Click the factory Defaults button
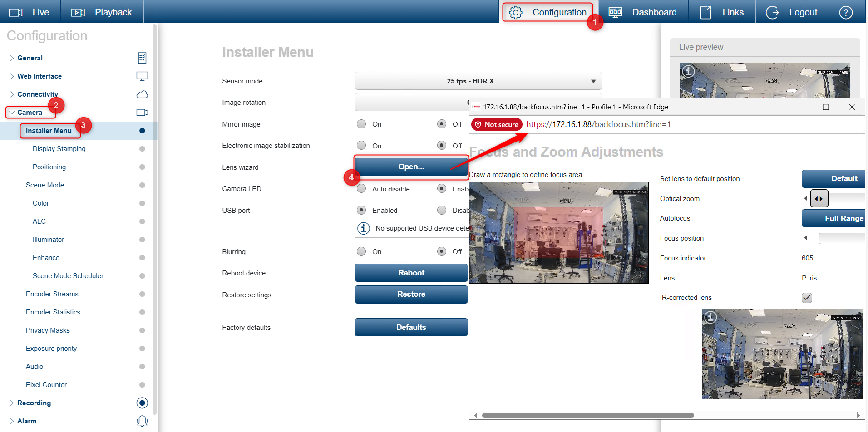The image size is (868, 432). click(x=411, y=327)
